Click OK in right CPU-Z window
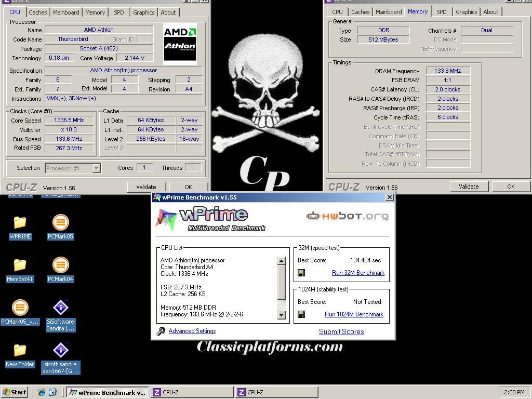 click(x=511, y=187)
